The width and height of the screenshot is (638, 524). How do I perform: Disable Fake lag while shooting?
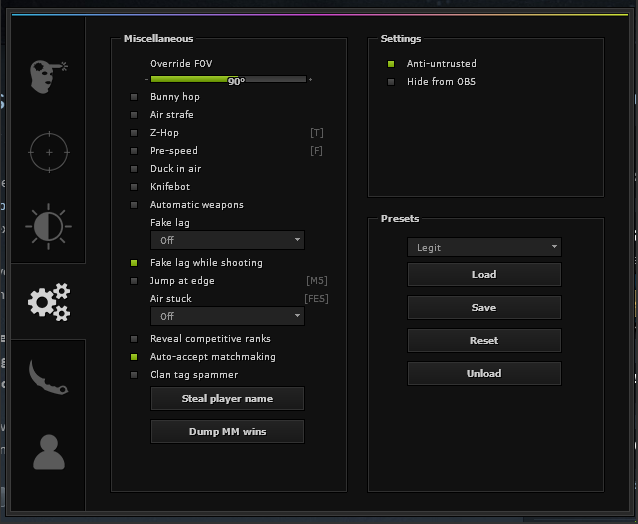tap(134, 263)
